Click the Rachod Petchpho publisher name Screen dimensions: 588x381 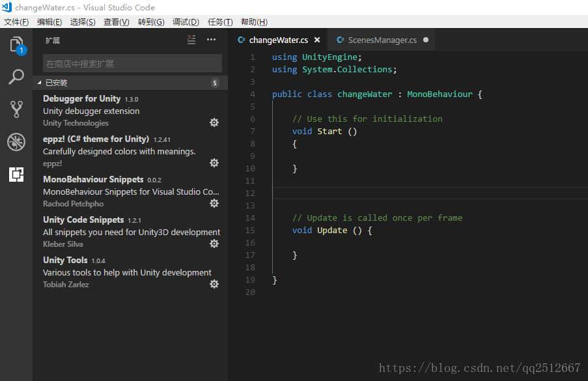73,204
